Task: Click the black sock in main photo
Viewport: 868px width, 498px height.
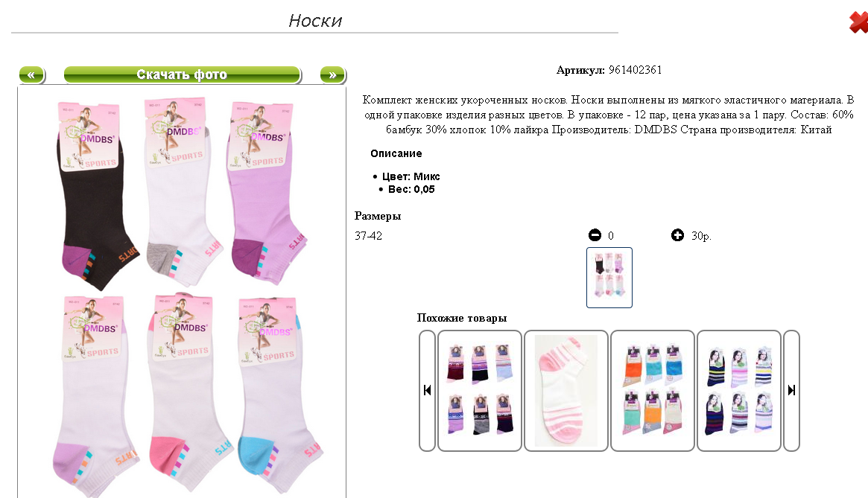Action: pos(95,197)
